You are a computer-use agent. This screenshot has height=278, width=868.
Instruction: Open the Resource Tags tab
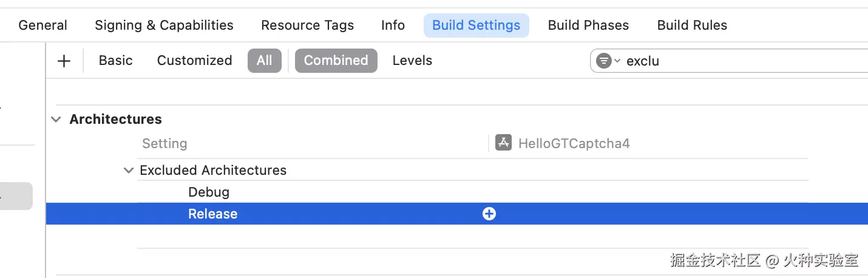point(307,25)
